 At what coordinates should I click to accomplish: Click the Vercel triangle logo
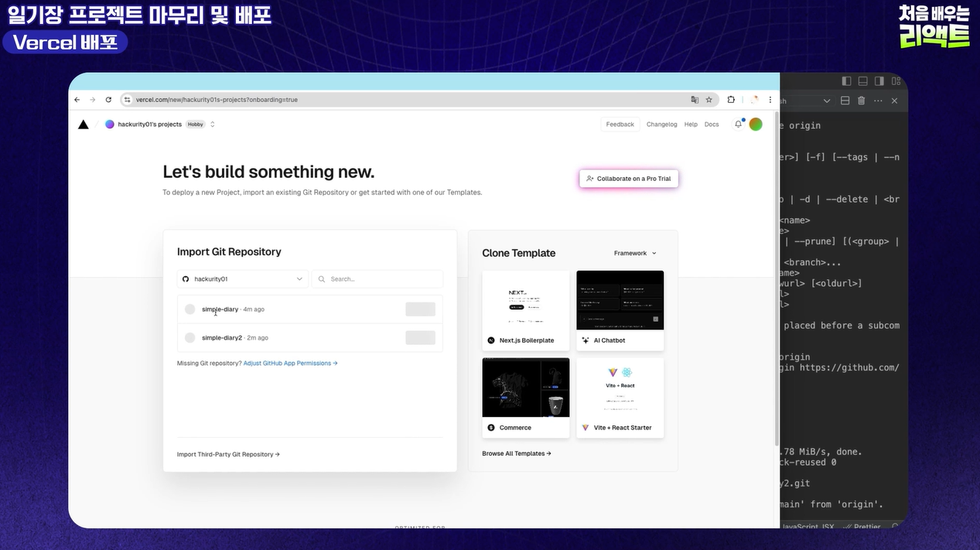[x=84, y=124]
